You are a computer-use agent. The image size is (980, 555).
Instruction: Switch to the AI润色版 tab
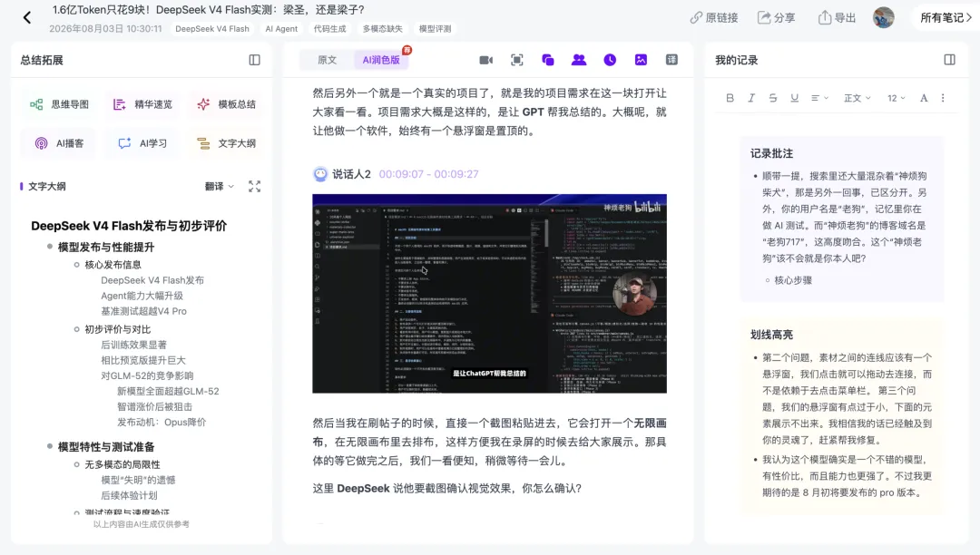(x=380, y=60)
